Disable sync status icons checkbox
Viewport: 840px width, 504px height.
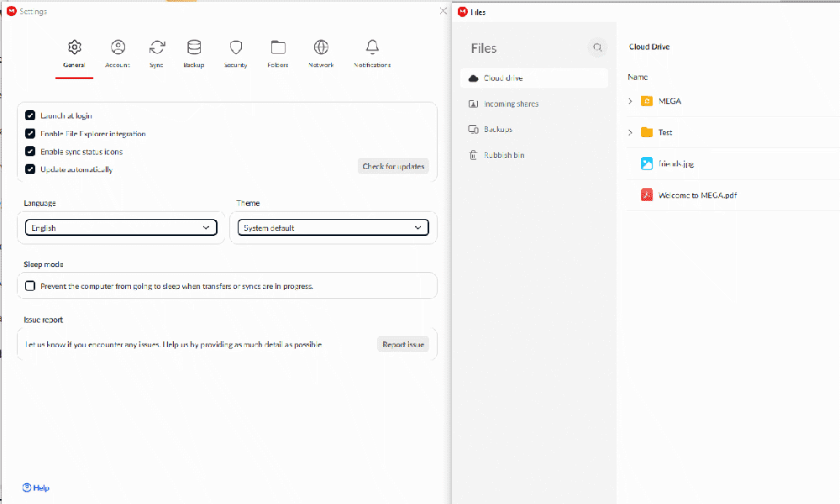[30, 152]
